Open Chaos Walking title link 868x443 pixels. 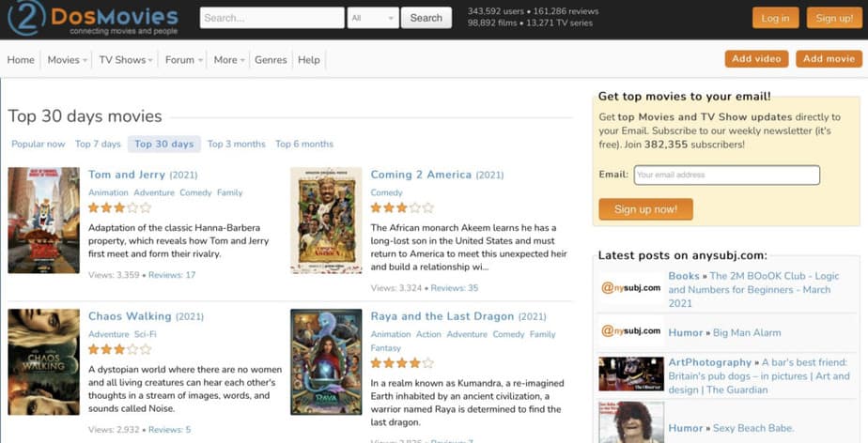coord(130,316)
